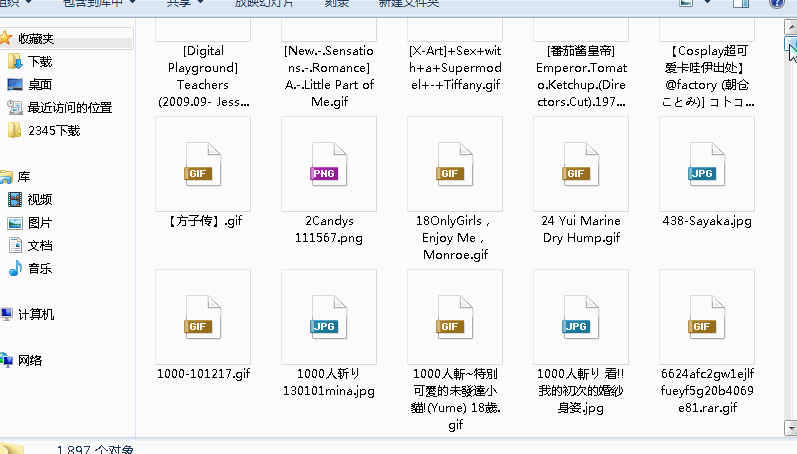797x454 pixels.
Task: Open the 下载 folder under Favorites
Action: pos(40,62)
